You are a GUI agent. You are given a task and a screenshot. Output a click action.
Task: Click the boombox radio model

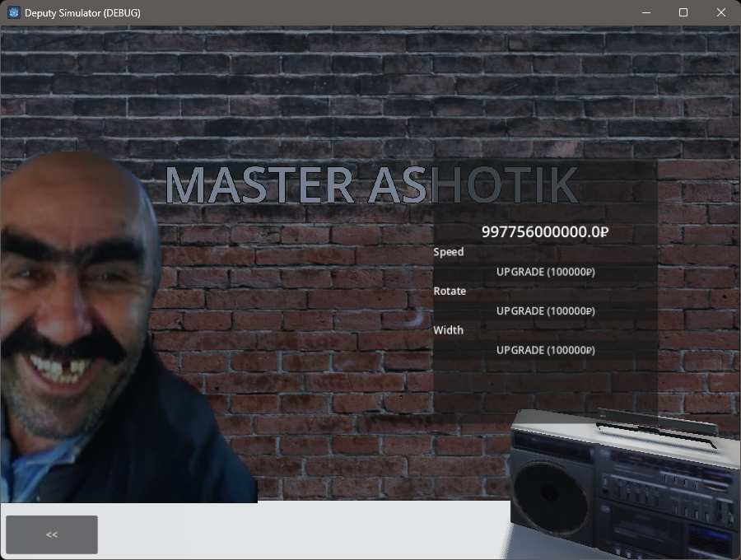(x=625, y=484)
